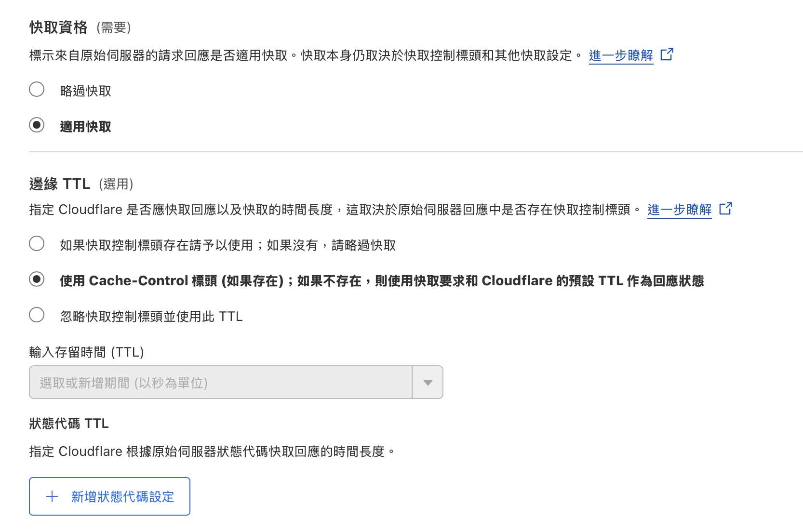Click the 狀態代碼 TTL heading

(69, 424)
